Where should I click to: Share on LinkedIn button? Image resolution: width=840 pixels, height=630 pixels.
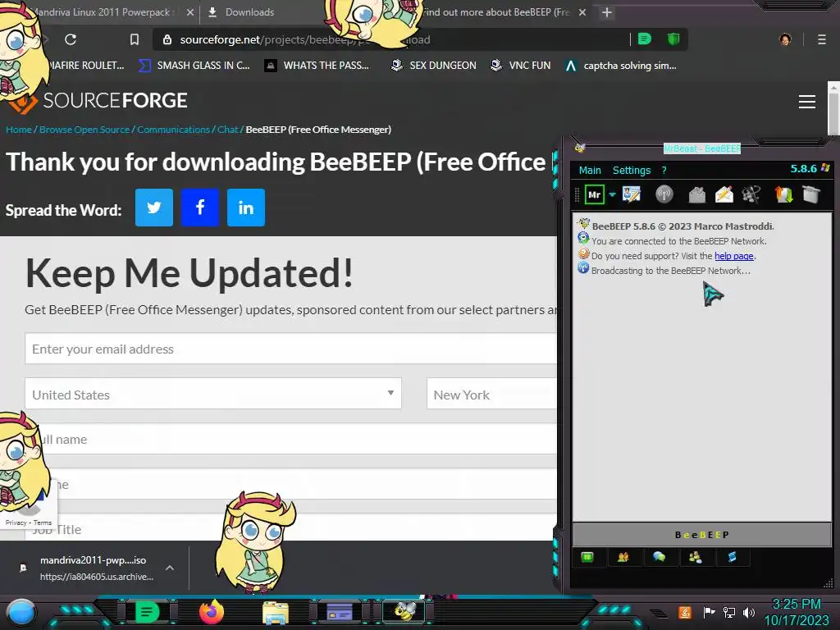pos(246,208)
